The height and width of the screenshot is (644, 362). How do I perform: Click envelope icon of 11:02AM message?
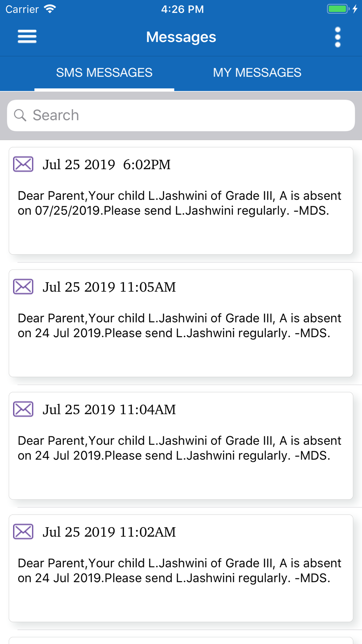point(23,531)
